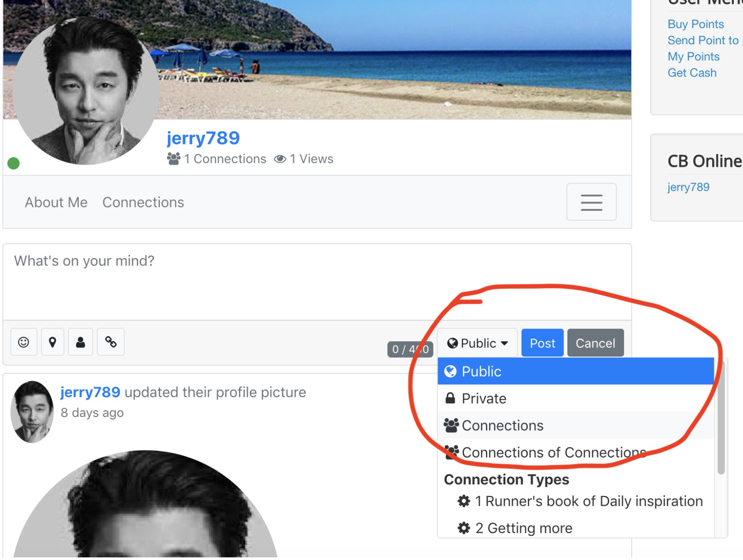Choose Connections of Connections option
Screen dimensions: 743x560
pyautogui.click(x=576, y=452)
